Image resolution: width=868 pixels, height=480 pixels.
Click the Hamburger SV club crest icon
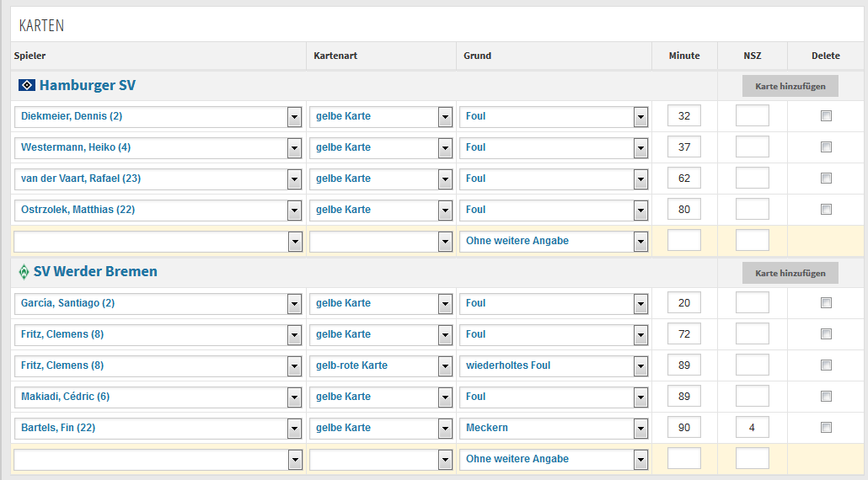(27, 85)
